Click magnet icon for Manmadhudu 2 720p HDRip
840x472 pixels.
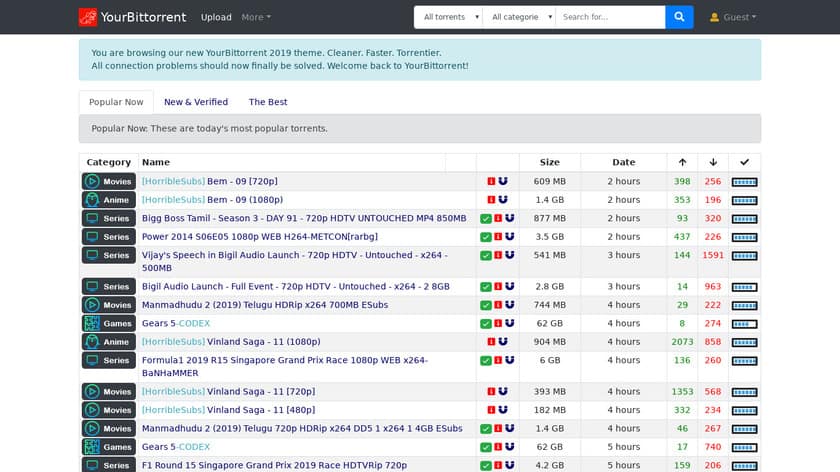pos(509,429)
